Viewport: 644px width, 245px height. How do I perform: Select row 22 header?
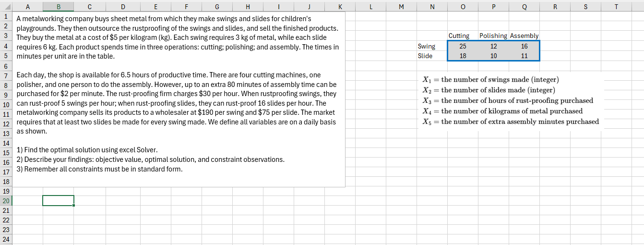point(6,220)
